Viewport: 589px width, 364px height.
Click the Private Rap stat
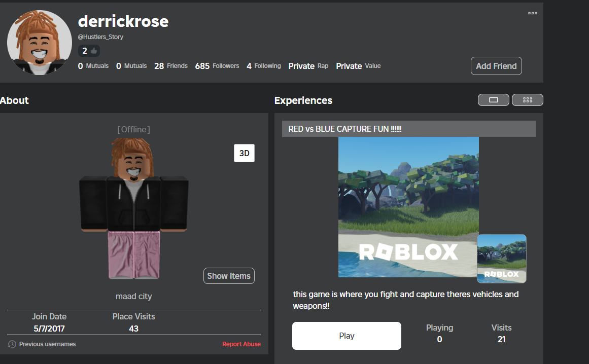308,66
